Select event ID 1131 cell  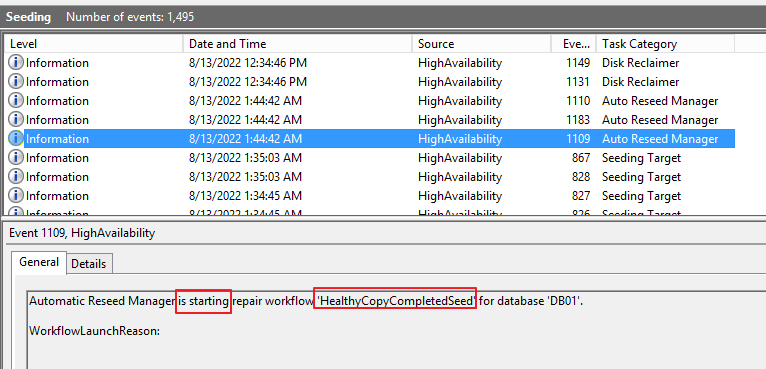(x=578, y=82)
